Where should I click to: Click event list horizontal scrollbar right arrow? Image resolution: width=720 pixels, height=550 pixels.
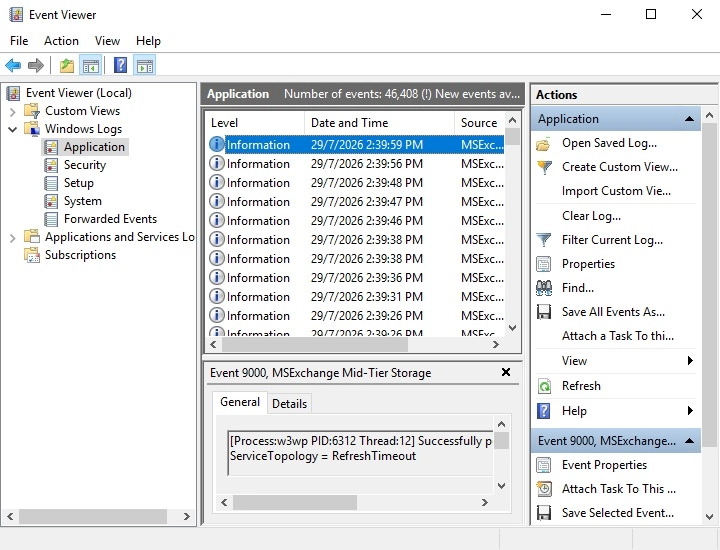pyautogui.click(x=496, y=344)
